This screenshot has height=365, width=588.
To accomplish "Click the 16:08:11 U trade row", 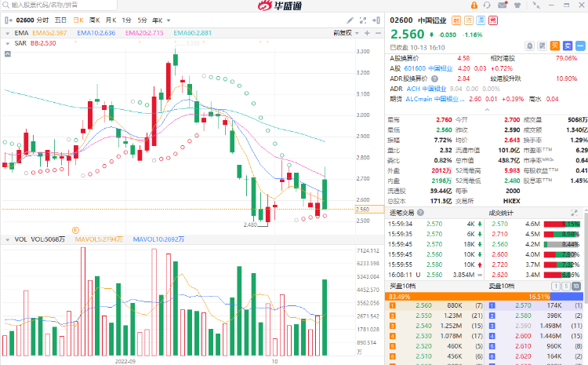I will click(x=435, y=275).
